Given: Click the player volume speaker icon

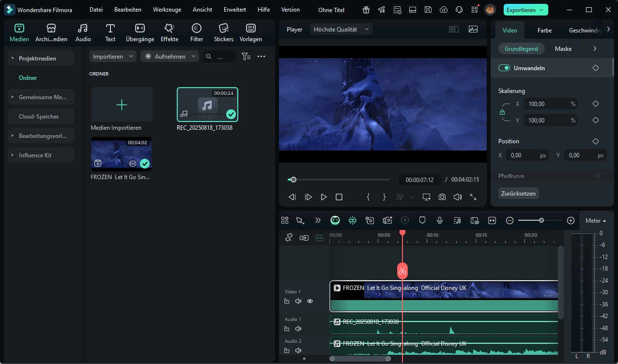Looking at the screenshot, I should pos(458,197).
